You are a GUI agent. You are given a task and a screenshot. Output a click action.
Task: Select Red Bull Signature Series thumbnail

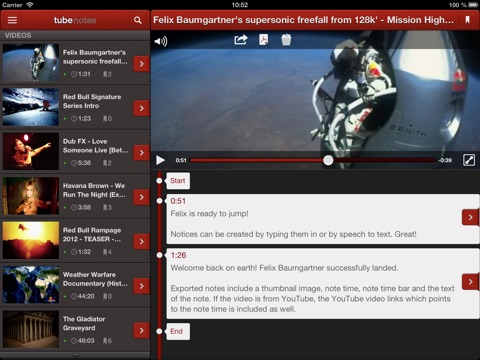tap(31, 107)
